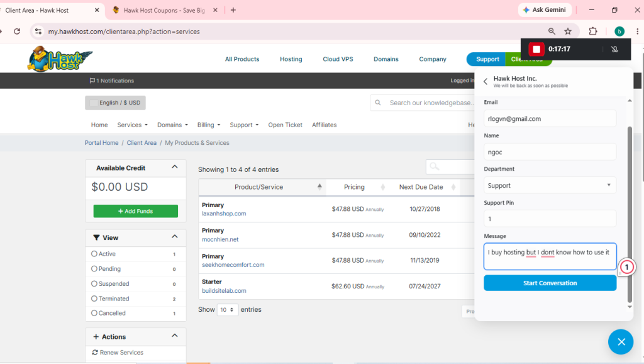Open the Chrome profile avatar
This screenshot has width=644, height=364.
click(619, 31)
